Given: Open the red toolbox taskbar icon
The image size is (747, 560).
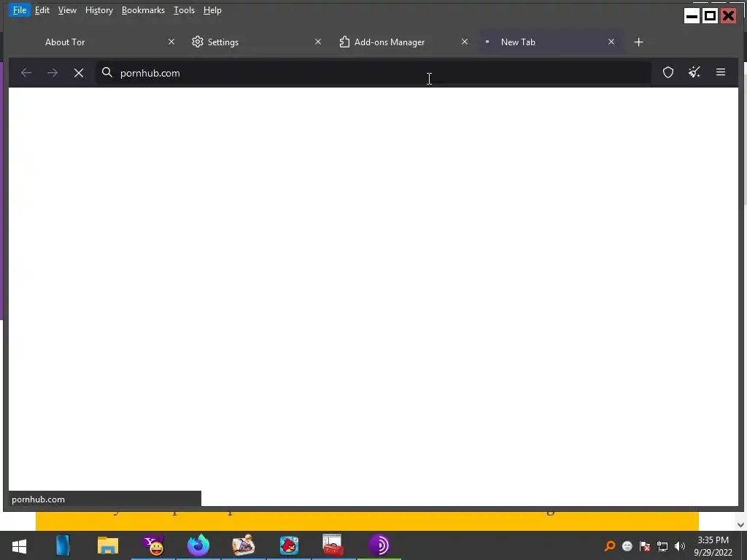Looking at the screenshot, I should point(333,545).
